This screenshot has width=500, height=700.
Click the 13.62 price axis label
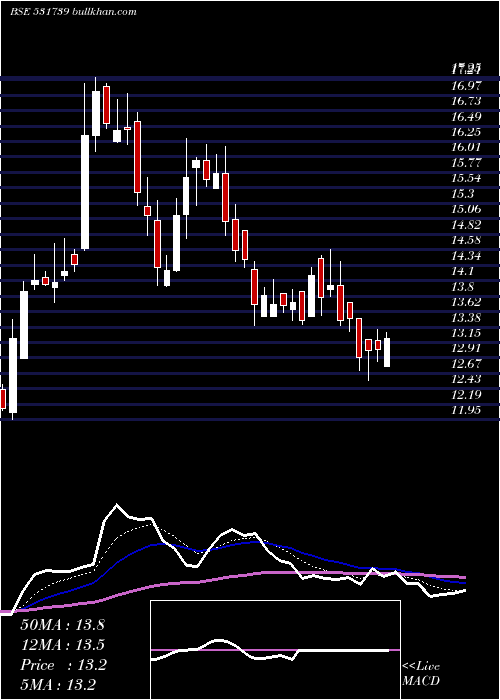point(467,302)
